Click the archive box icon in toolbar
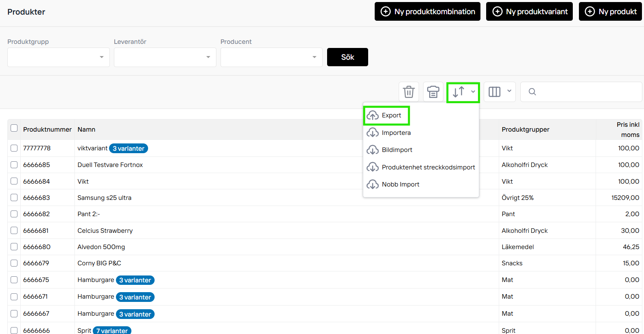This screenshot has height=334, width=644. (433, 92)
